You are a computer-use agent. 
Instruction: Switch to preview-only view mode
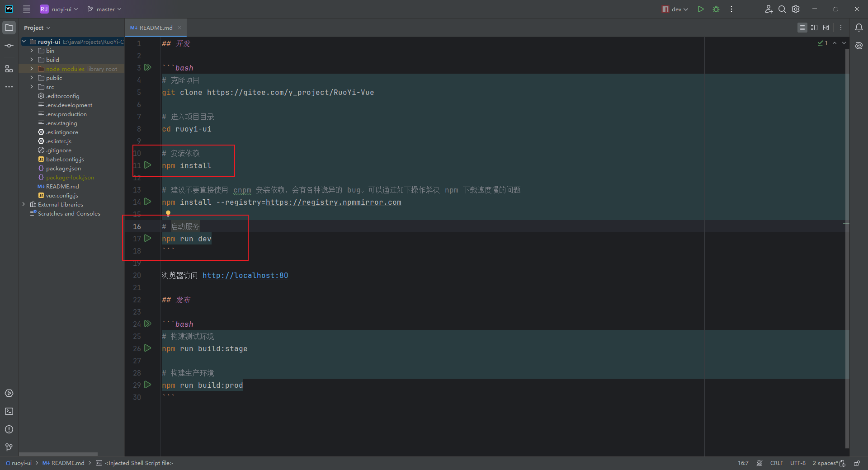pyautogui.click(x=826, y=28)
